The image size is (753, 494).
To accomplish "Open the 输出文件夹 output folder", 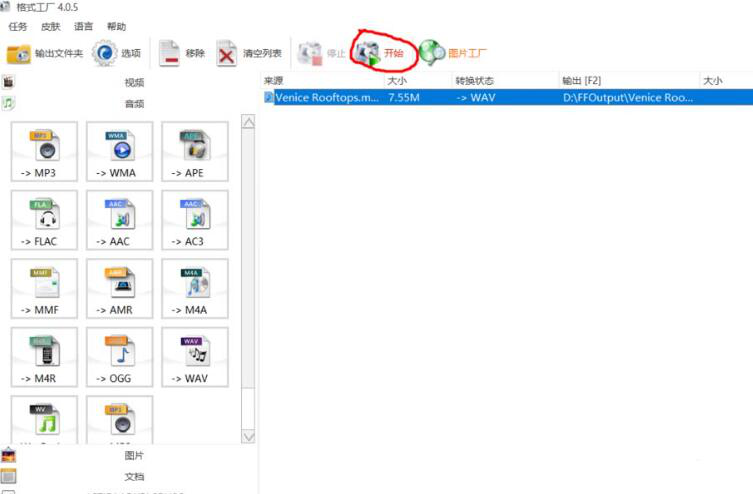I will [x=46, y=53].
